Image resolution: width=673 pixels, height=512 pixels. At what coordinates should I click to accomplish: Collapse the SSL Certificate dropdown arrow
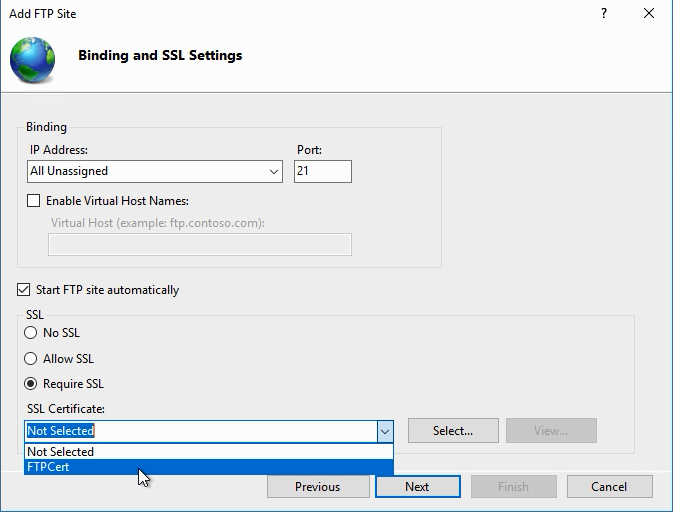[384, 431]
